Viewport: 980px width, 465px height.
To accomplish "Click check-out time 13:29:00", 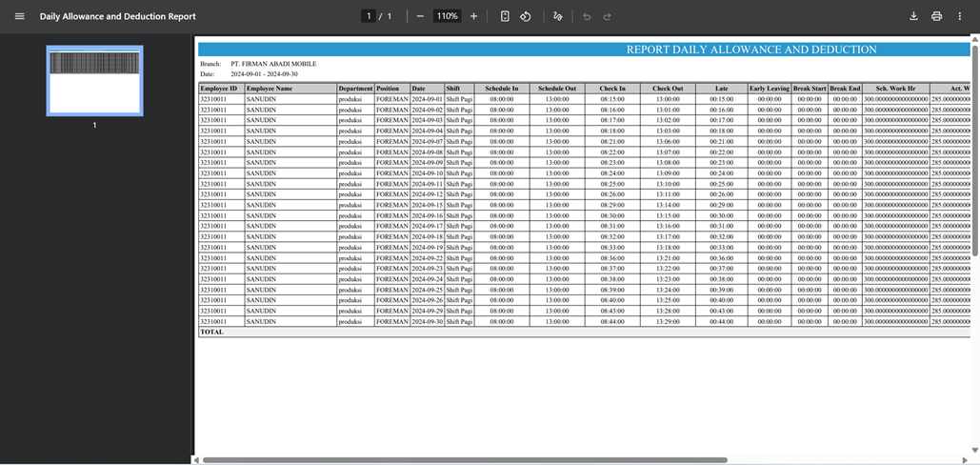I will tap(668, 321).
